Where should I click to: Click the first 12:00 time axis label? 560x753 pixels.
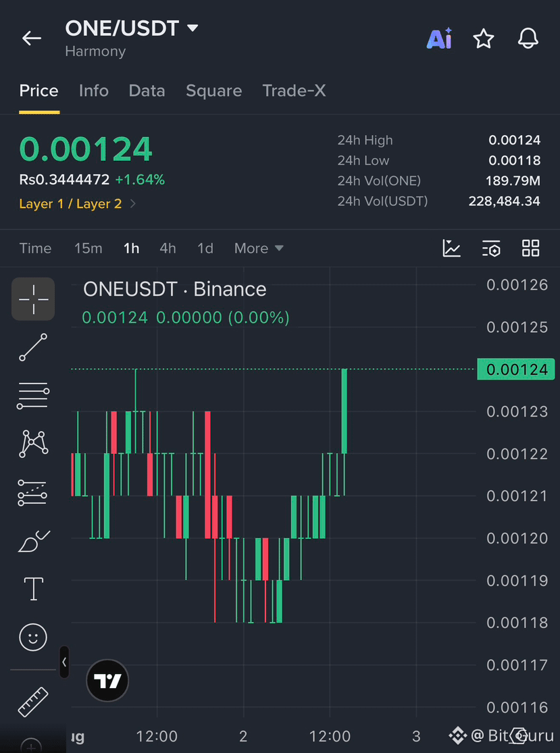pos(157,735)
